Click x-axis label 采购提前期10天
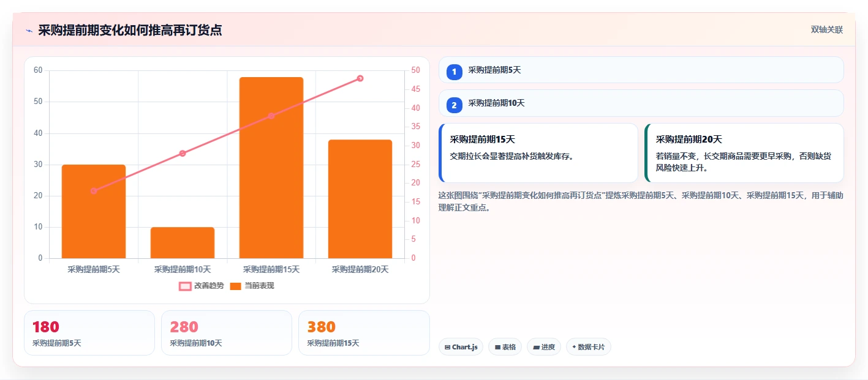The height and width of the screenshot is (380, 868). coord(183,269)
